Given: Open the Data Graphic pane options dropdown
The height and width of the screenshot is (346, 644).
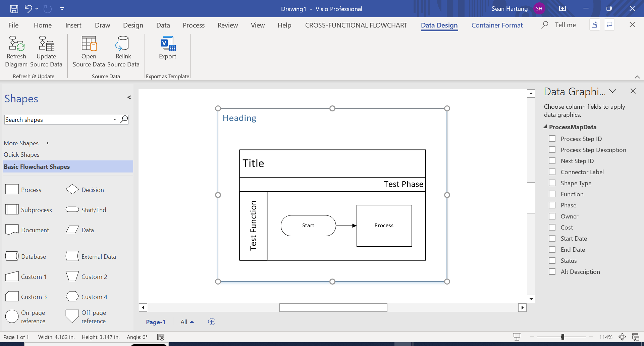Looking at the screenshot, I should click(x=612, y=91).
